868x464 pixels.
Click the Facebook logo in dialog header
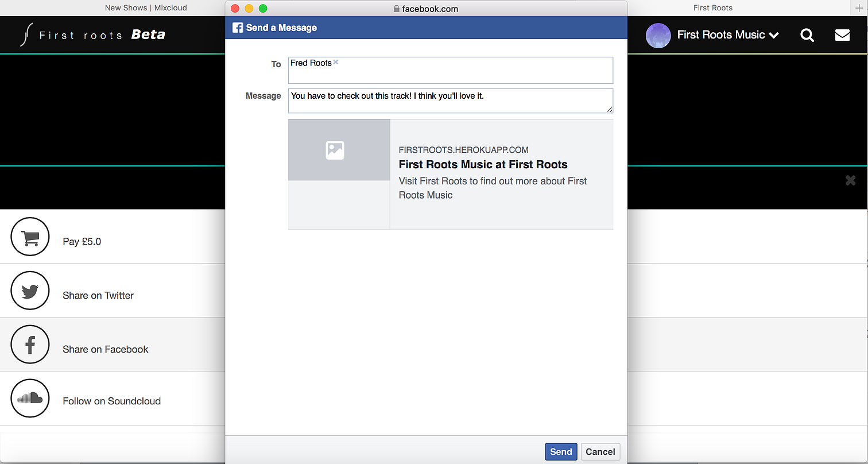[237, 28]
